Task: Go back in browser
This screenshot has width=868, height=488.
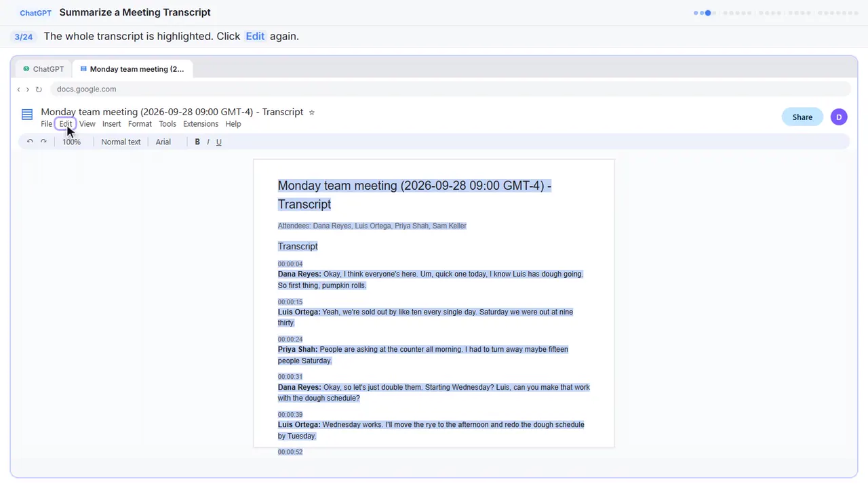Action: tap(18, 89)
